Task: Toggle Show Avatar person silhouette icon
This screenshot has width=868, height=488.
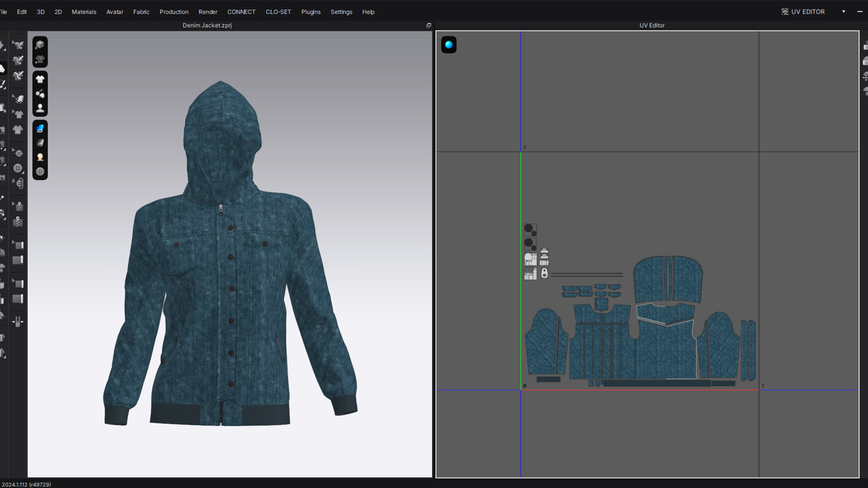Action: 40,108
